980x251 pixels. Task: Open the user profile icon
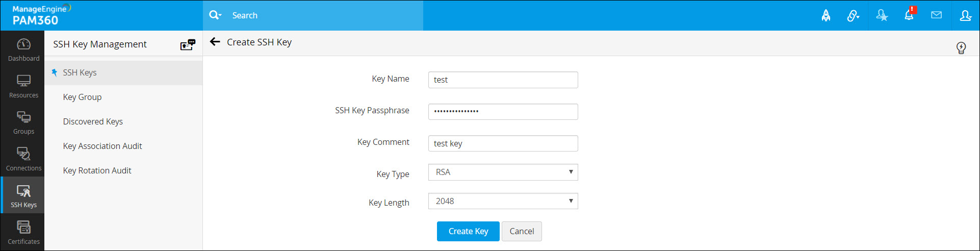tap(965, 16)
